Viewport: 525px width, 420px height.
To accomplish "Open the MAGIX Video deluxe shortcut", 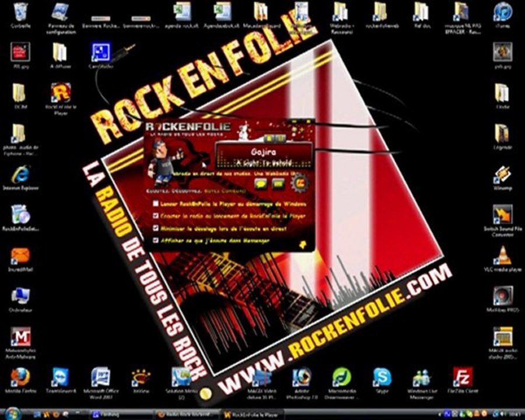I will point(261,383).
